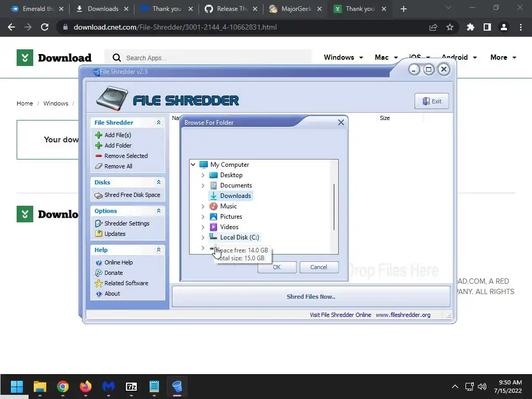Expand the Pictures tree node

point(203,217)
